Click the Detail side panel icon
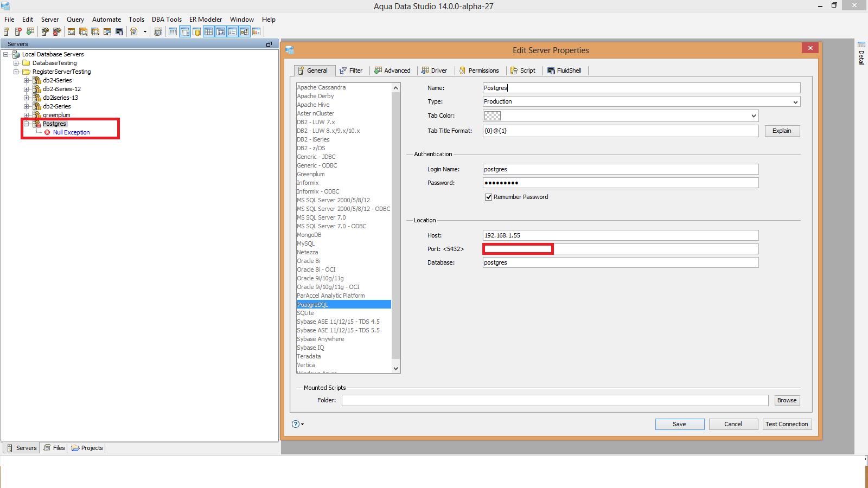Viewport: 868px width, 488px height. (x=861, y=44)
